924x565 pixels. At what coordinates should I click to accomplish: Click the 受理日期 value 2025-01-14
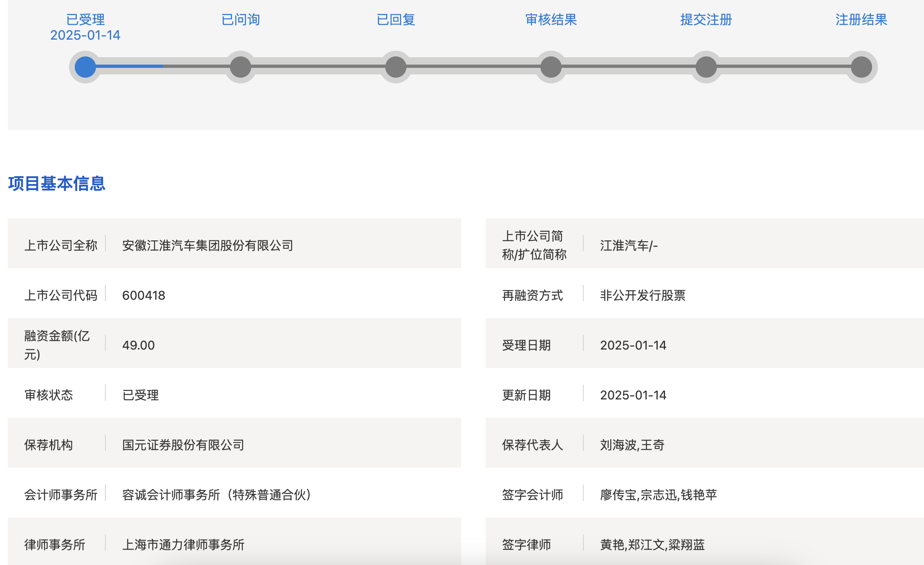pyautogui.click(x=633, y=345)
